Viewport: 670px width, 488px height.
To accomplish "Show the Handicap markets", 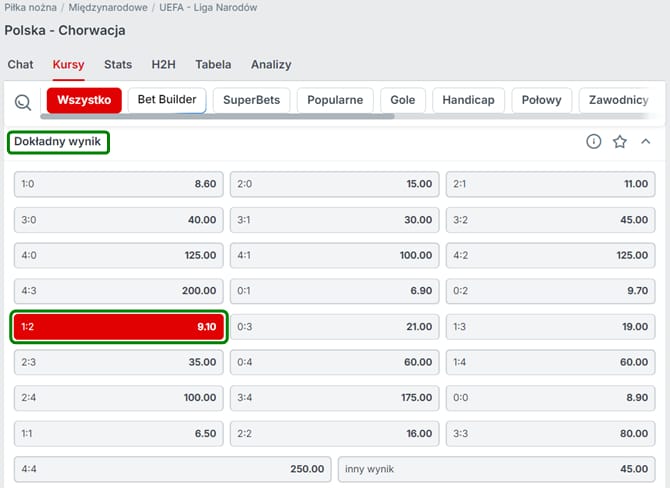I will [x=468, y=100].
